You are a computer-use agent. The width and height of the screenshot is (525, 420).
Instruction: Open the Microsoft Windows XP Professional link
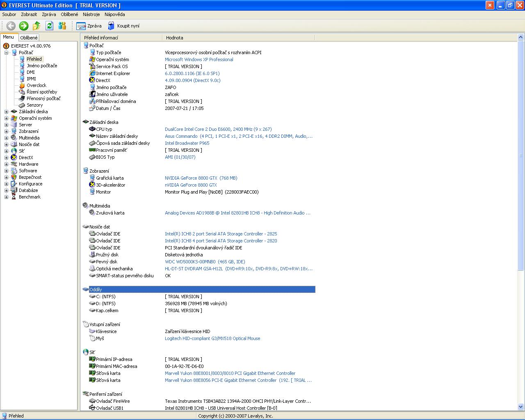coord(199,59)
